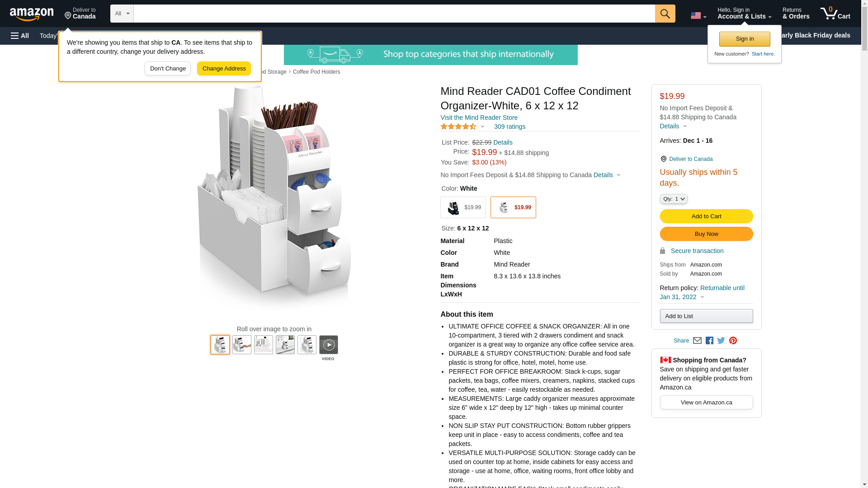This screenshot has height=488, width=868.
Task: Play the product video thumbnail
Action: click(329, 345)
